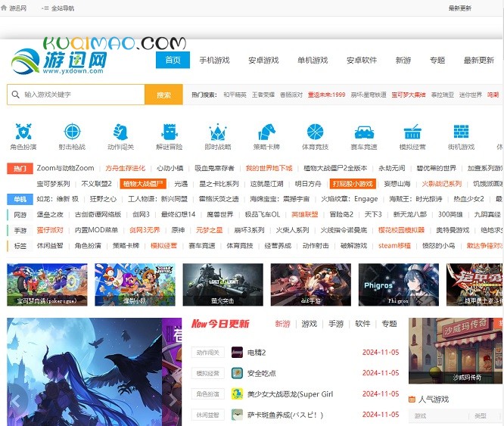Click the calendar icon beside 人气游戏
This screenshot has width=504, height=426.
click(x=412, y=400)
